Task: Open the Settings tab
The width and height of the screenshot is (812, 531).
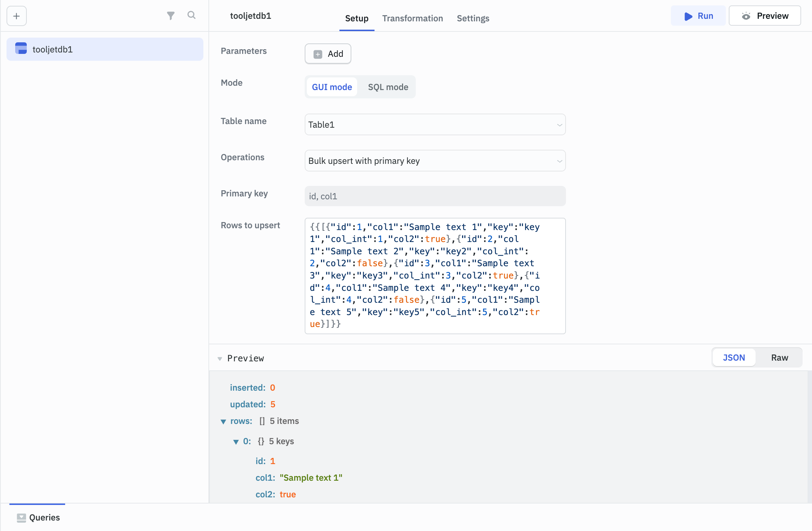Action: [x=473, y=18]
